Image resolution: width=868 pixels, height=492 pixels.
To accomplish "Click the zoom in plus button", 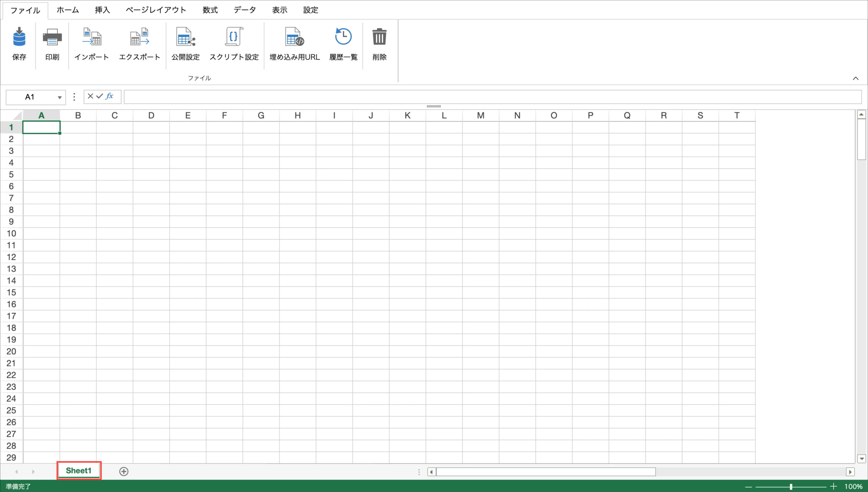I will (x=833, y=487).
